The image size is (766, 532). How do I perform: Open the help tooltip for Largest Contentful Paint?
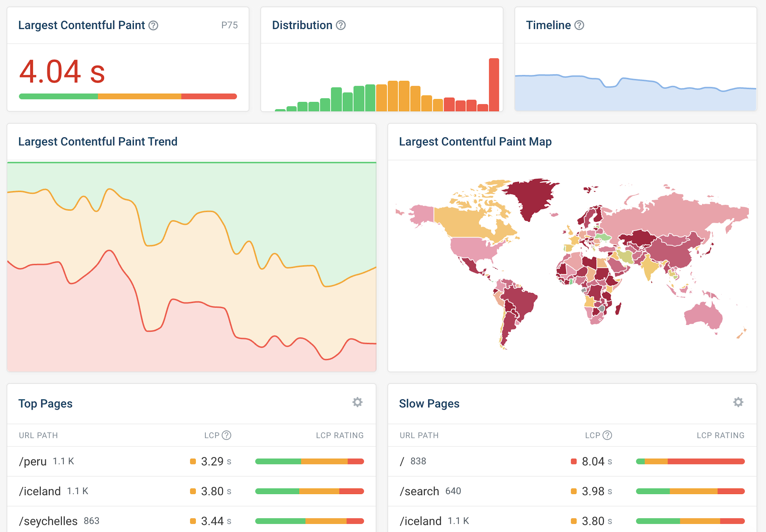point(154,25)
